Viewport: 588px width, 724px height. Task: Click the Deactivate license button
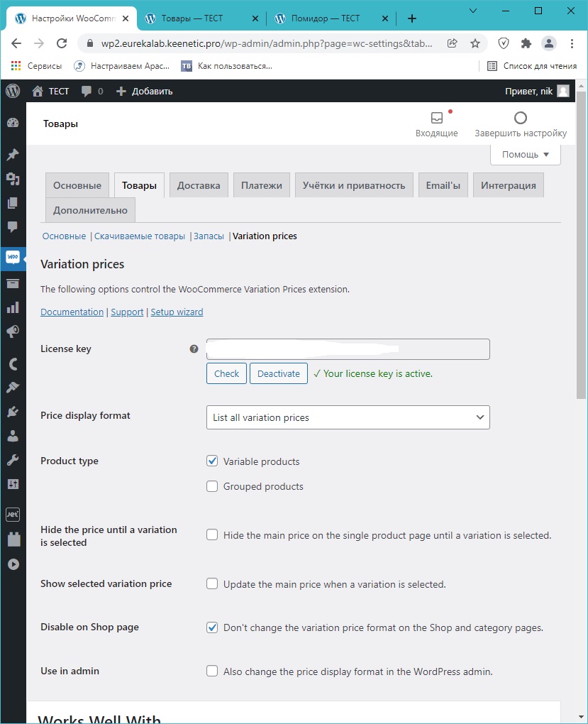click(x=278, y=373)
